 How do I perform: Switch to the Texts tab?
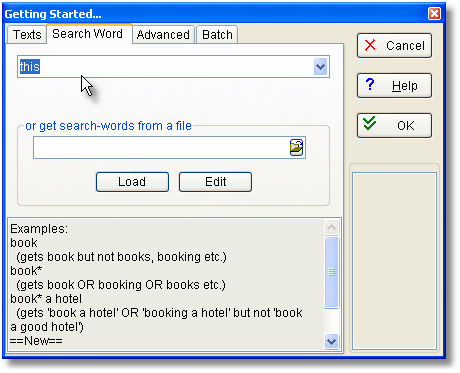tap(27, 35)
